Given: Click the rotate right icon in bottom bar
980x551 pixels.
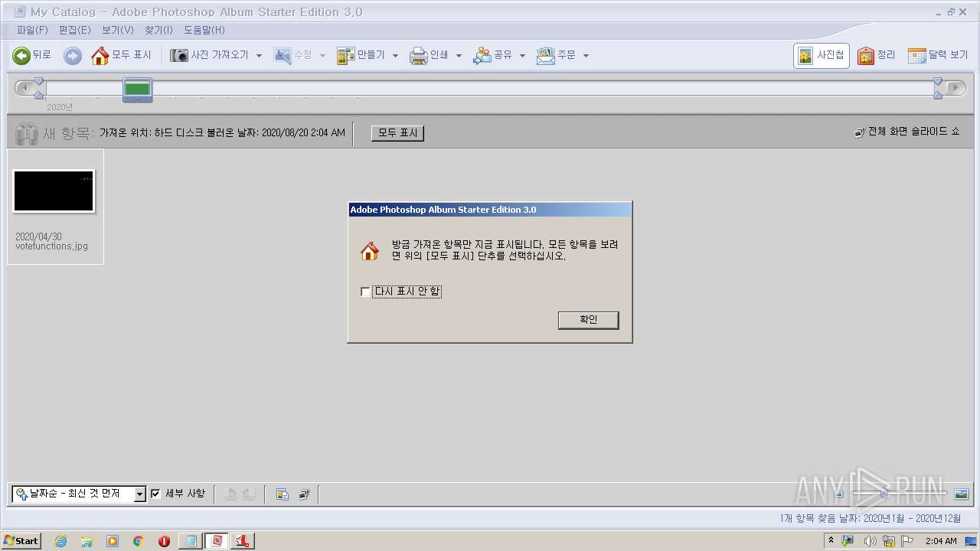Looking at the screenshot, I should click(248, 494).
